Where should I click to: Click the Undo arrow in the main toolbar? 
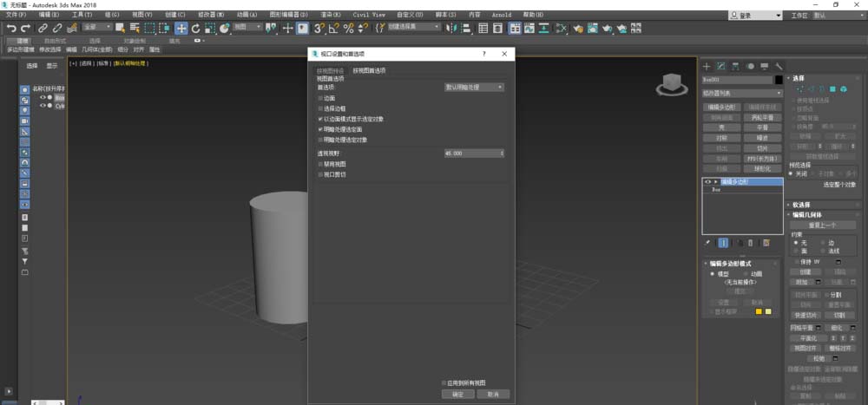tap(11, 28)
